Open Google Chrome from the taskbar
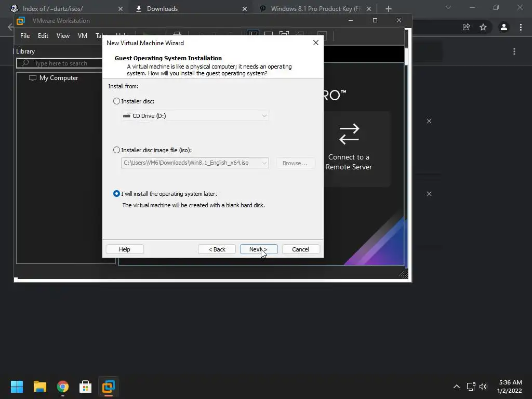The width and height of the screenshot is (532, 399). coord(63,387)
